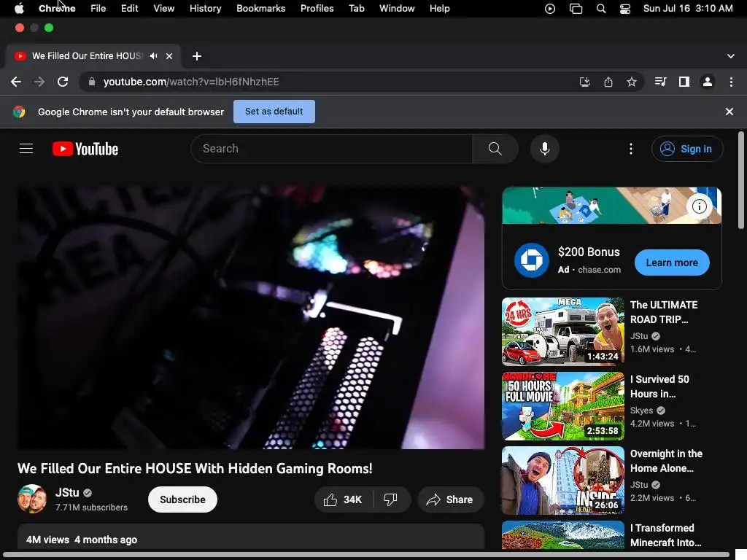
Task: Click the page vertical scrollbar
Action: click(x=741, y=181)
